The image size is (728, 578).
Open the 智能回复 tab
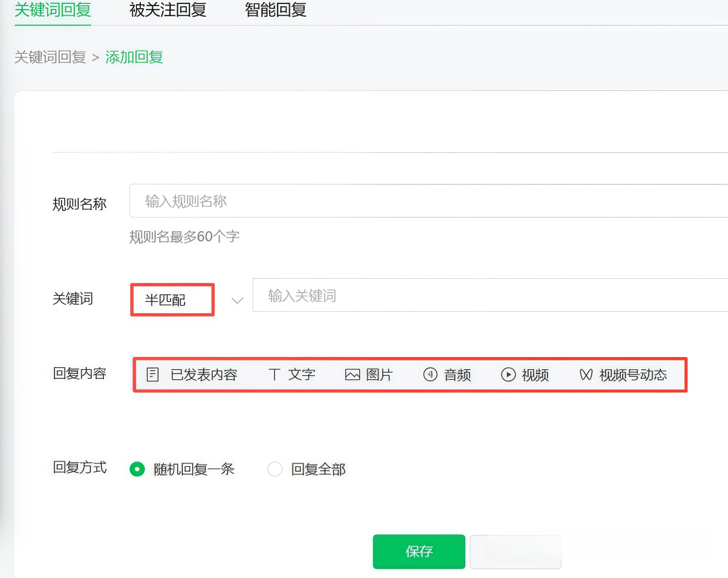(275, 9)
